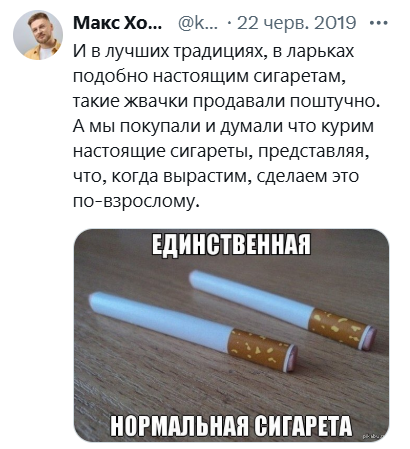
Task: Select the rear gum cigarette's white body
Action: coord(252,298)
